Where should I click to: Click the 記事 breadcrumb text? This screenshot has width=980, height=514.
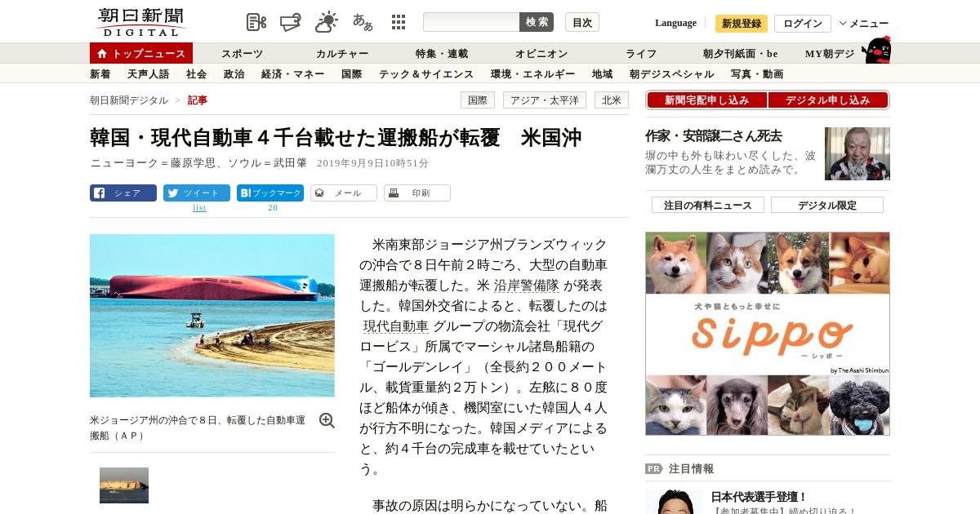[x=198, y=100]
